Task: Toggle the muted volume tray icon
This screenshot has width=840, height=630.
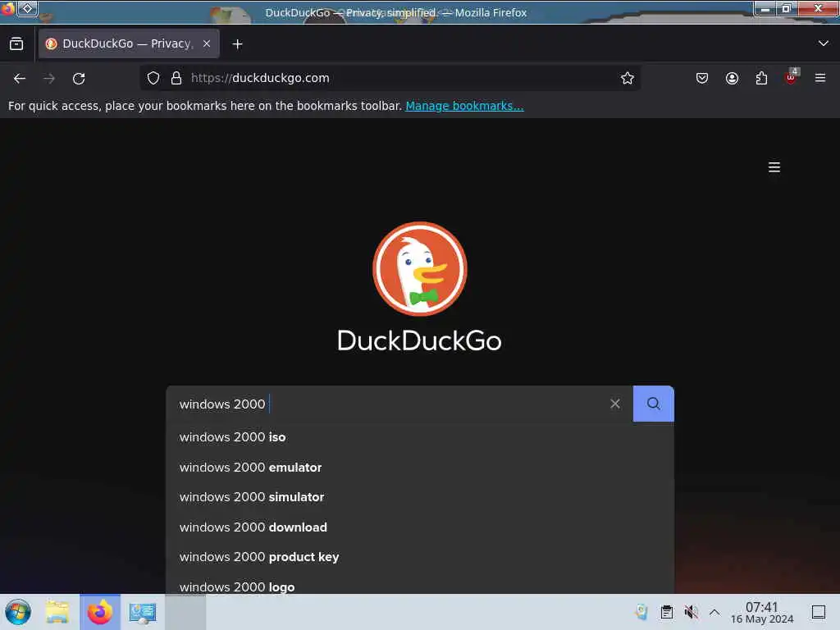Action: click(x=691, y=612)
